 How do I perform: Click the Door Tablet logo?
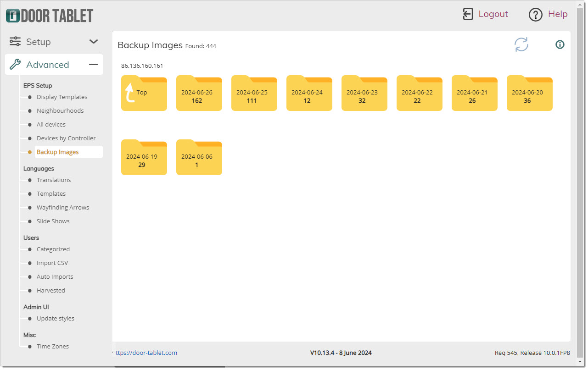point(50,16)
